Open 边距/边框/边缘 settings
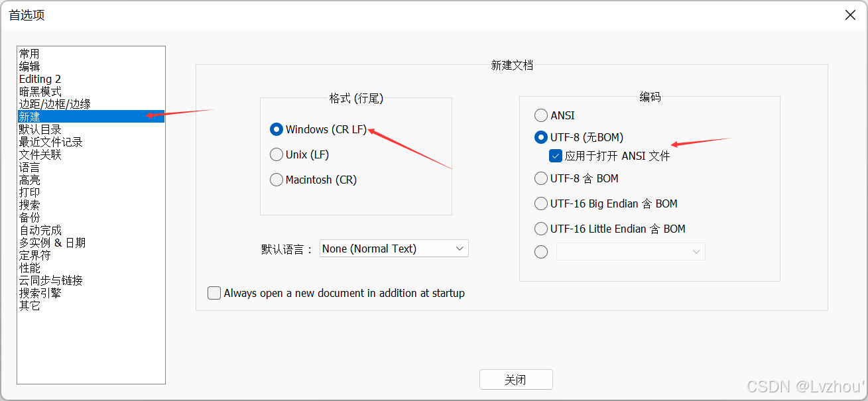Image resolution: width=868 pixels, height=401 pixels. point(91,104)
